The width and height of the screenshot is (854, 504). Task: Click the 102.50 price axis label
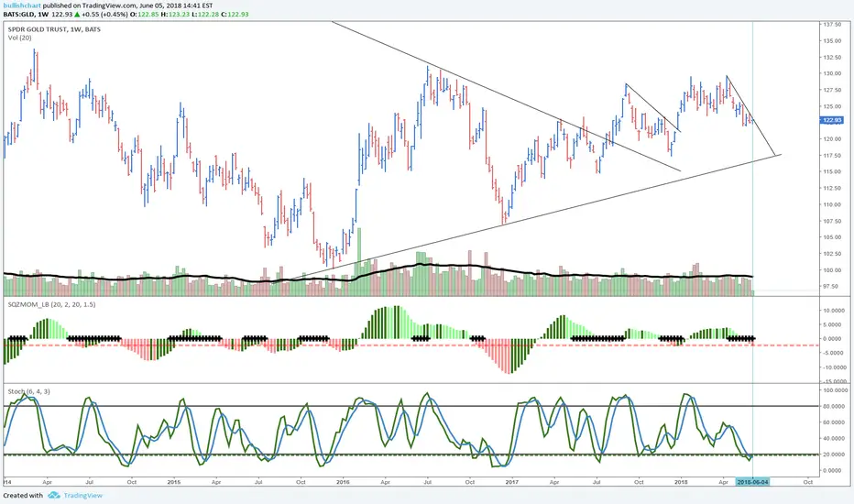831,254
